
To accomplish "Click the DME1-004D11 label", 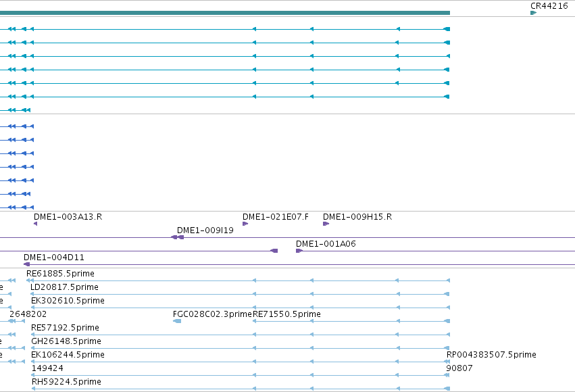I will [53, 258].
